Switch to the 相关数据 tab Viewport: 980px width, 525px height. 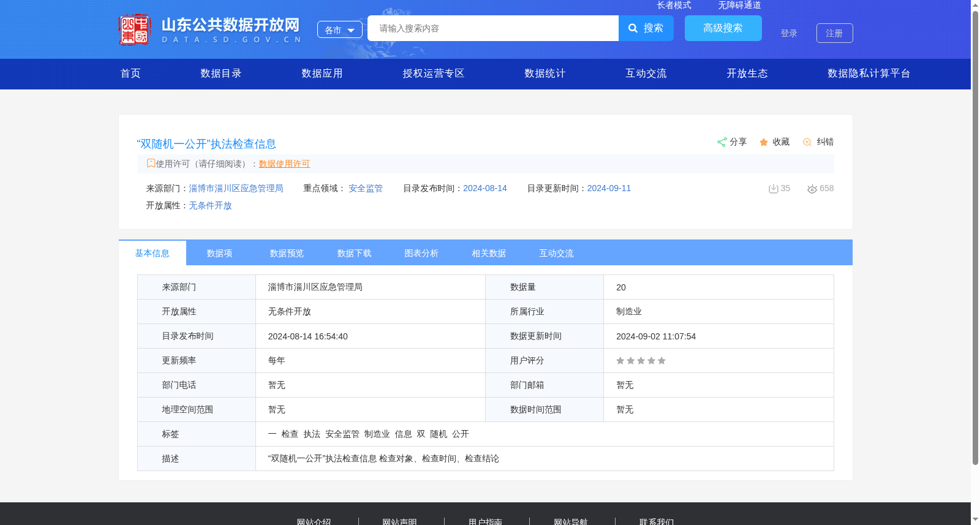(x=489, y=253)
